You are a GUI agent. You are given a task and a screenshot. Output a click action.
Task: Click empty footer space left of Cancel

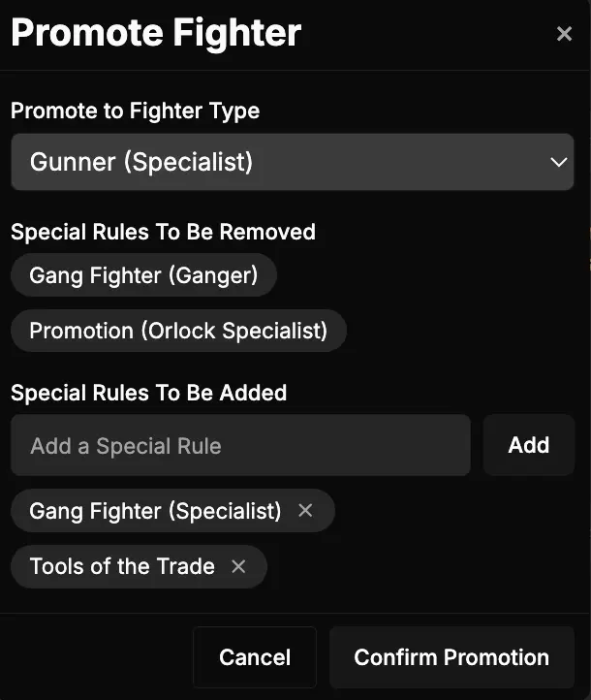coord(97,657)
